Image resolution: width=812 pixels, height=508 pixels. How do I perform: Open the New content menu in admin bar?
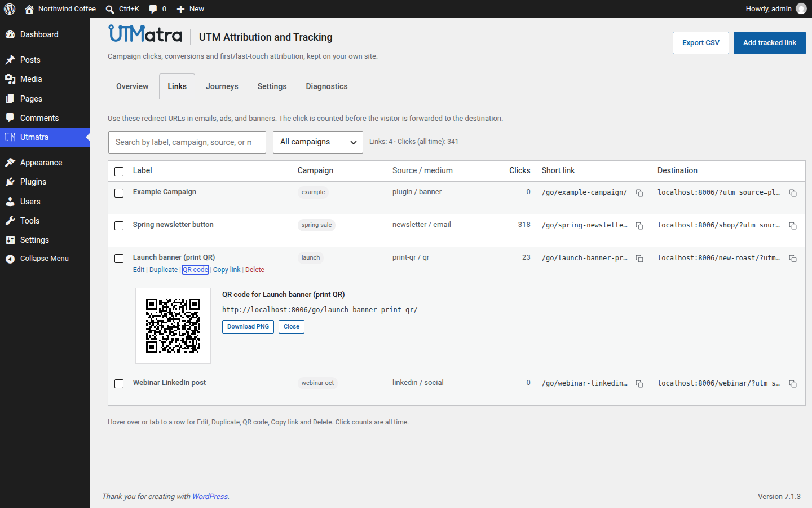pyautogui.click(x=190, y=9)
